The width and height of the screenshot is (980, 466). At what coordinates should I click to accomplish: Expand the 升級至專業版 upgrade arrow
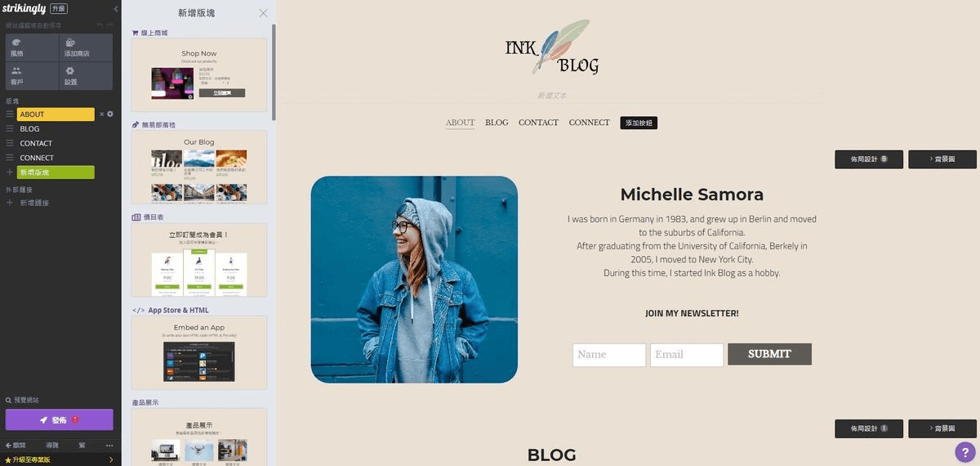pos(111,460)
